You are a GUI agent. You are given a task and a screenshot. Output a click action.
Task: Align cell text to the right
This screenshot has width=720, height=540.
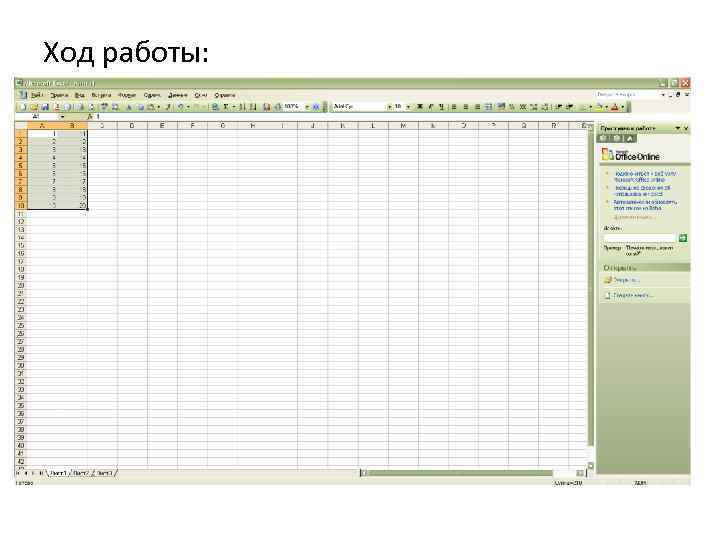pyautogui.click(x=478, y=107)
